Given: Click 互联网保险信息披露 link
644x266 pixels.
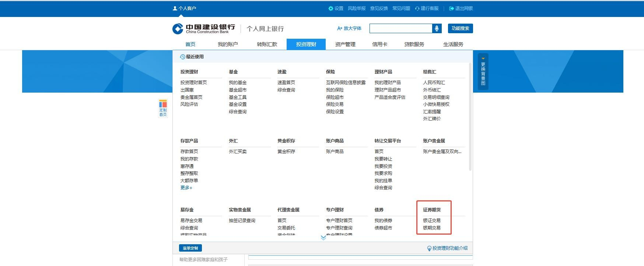Looking at the screenshot, I should point(346,83).
